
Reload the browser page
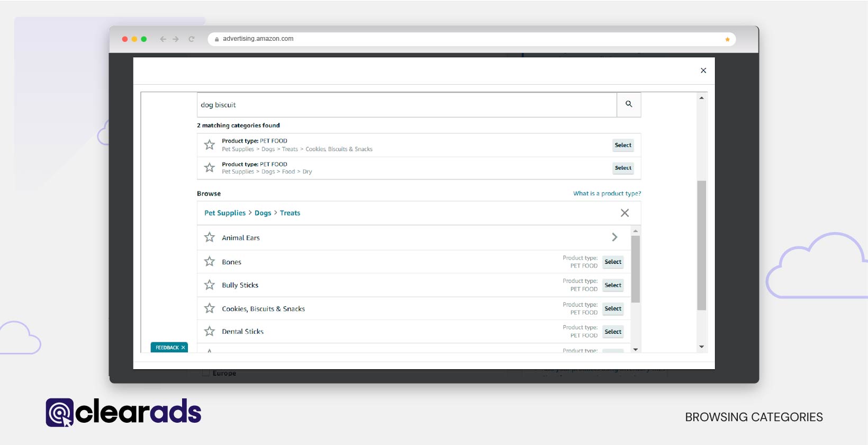[x=192, y=39]
